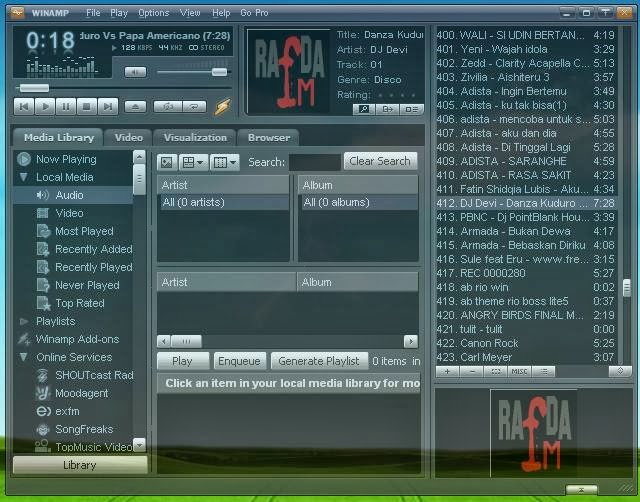
Task: Click the Play button in media library
Action: click(182, 361)
